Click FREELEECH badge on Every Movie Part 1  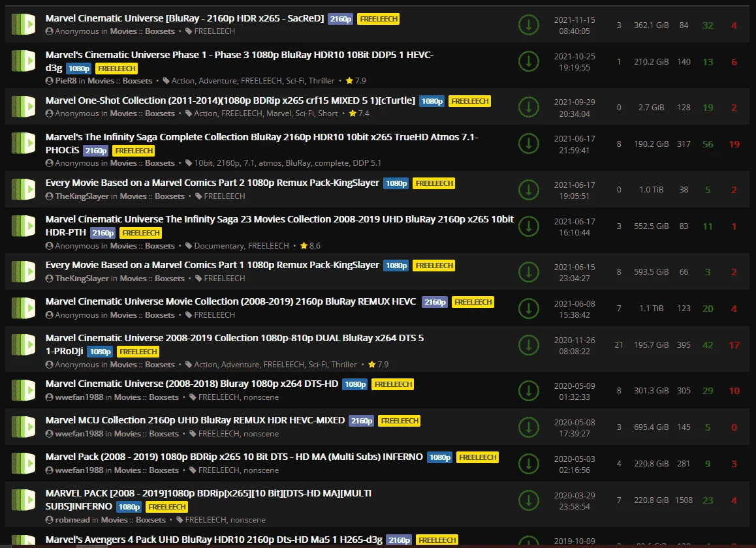click(x=434, y=266)
